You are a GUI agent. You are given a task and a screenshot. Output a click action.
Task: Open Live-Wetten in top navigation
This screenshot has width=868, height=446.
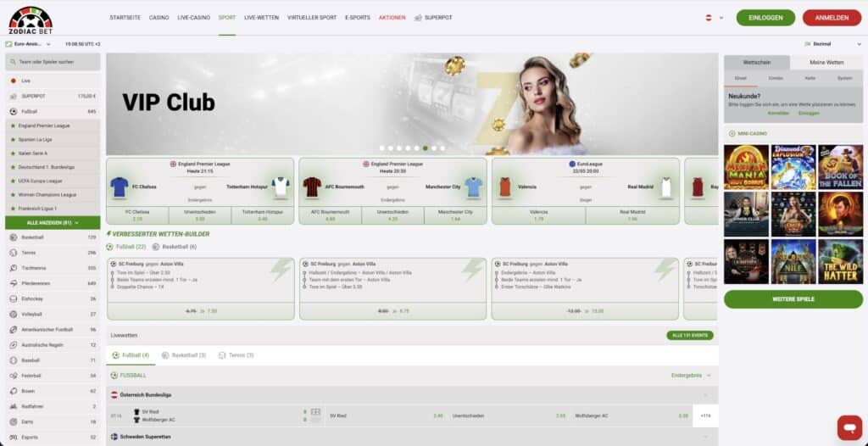tap(261, 18)
